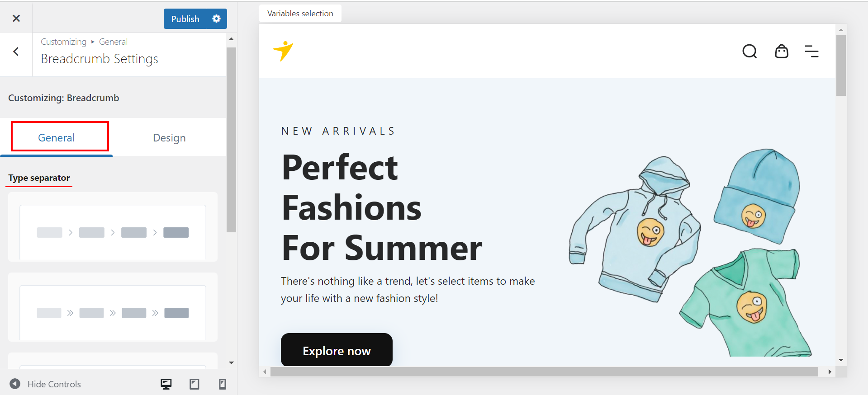Open the hamburger menu in site header
Image resolution: width=868 pixels, height=395 pixels.
click(x=811, y=52)
